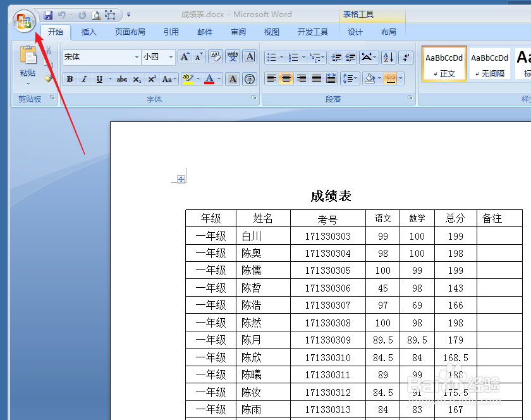This screenshot has width=531, height=420.
Task: Open the 设计 tab under 表格工具
Action: click(355, 32)
